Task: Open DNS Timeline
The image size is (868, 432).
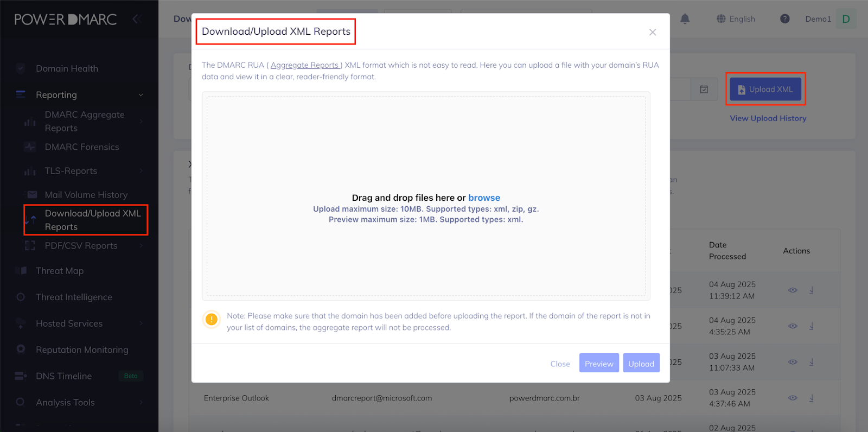Action: coord(63,376)
